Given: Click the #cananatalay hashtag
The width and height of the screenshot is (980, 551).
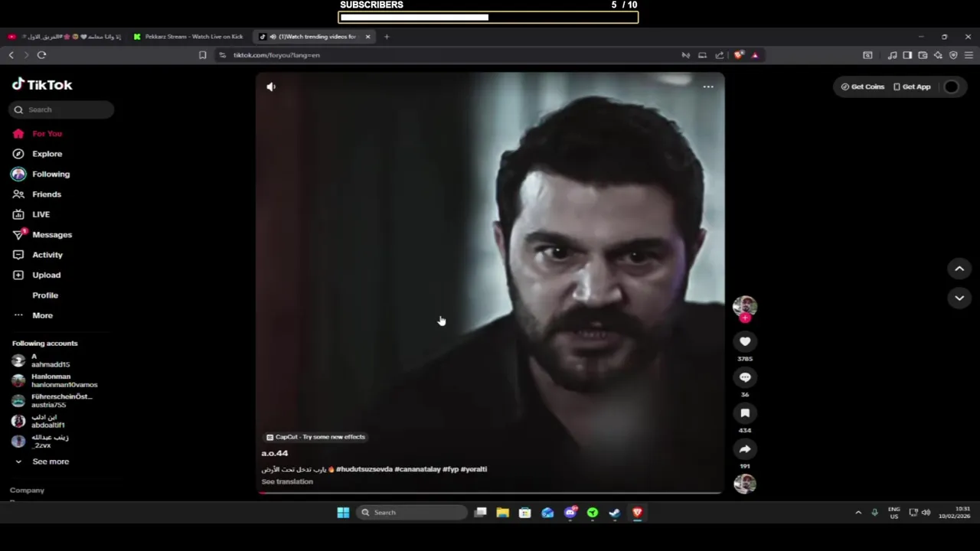Looking at the screenshot, I should coord(417,469).
